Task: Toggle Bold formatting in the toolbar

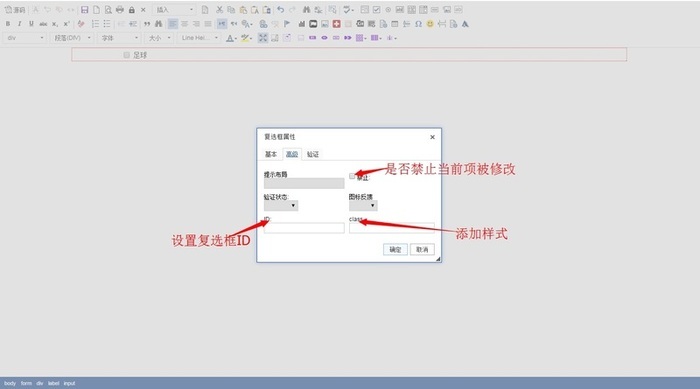Action: [8, 24]
